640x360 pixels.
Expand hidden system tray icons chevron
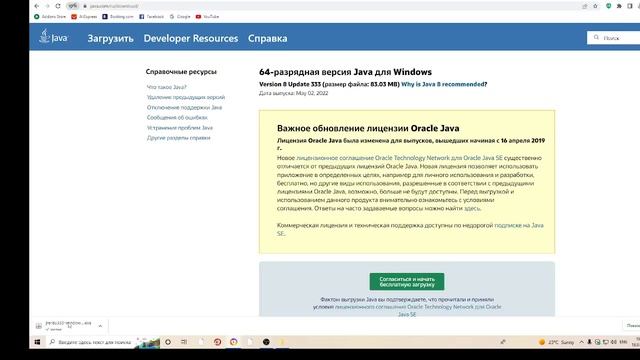[582, 342]
